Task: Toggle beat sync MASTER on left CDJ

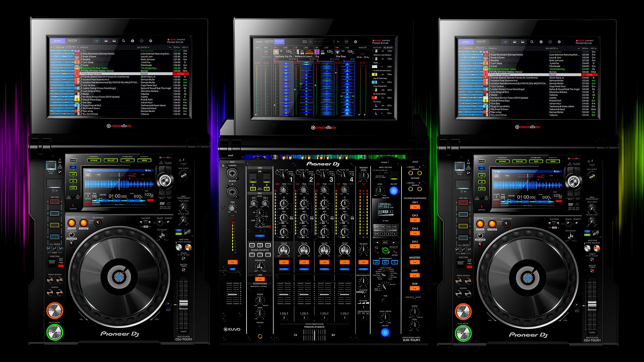Action: pyautogui.click(x=188, y=248)
